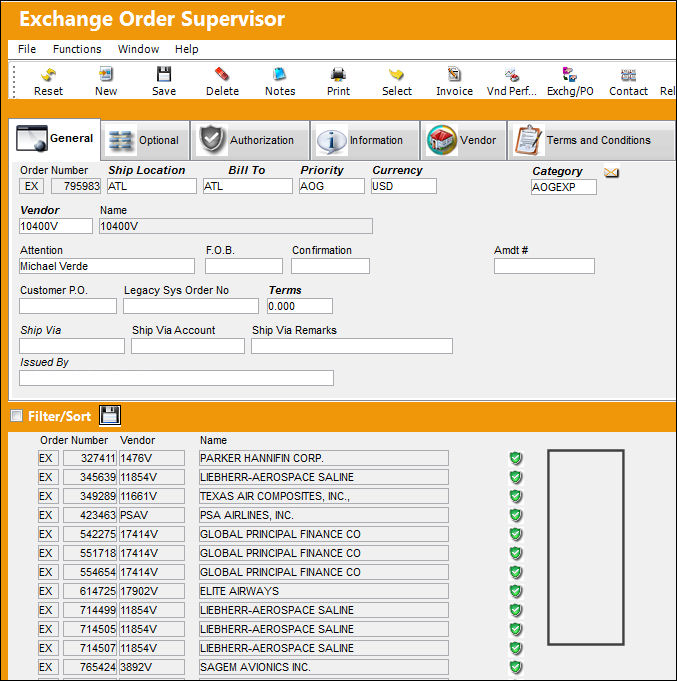This screenshot has height=681, width=677.
Task: Click the Currency field showing USD
Action: click(x=403, y=186)
